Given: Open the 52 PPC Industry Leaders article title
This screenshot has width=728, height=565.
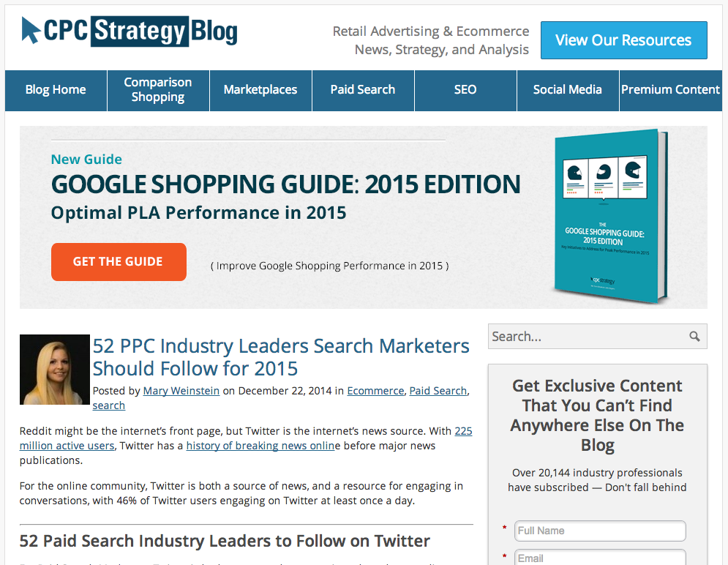Looking at the screenshot, I should tap(281, 357).
